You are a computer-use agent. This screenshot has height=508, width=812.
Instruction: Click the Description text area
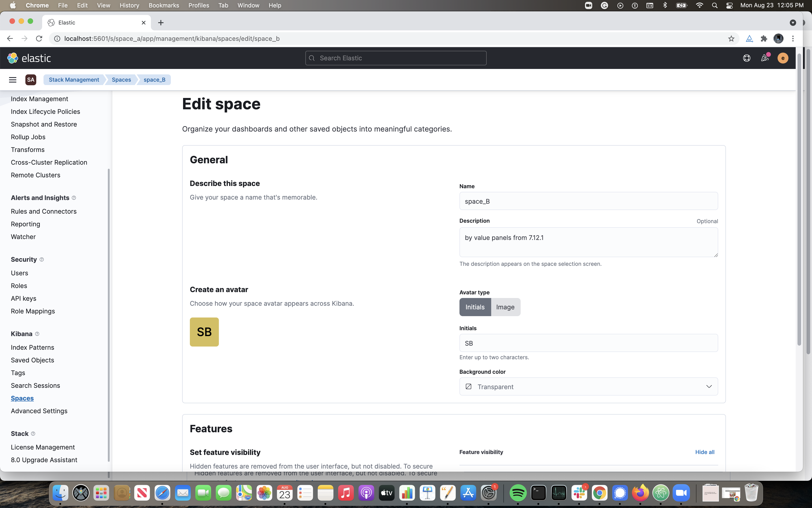[589, 242]
